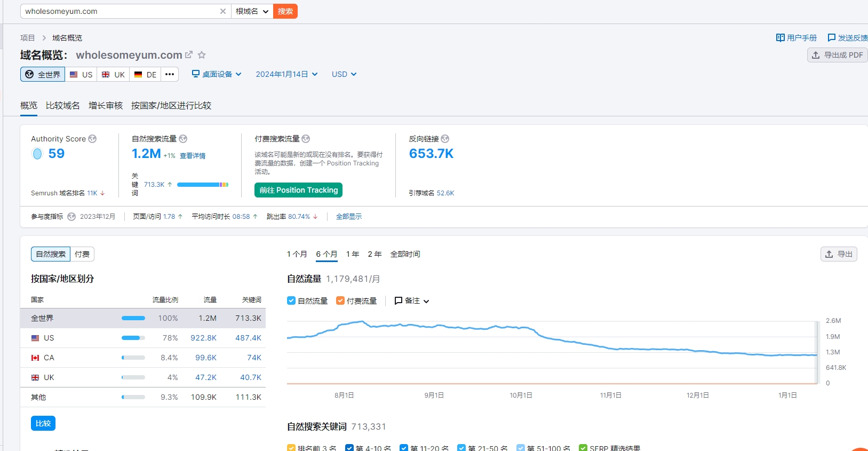Toggle the 付费流量 checkbox
Image resolution: width=868 pixels, height=451 pixels.
pyautogui.click(x=340, y=300)
